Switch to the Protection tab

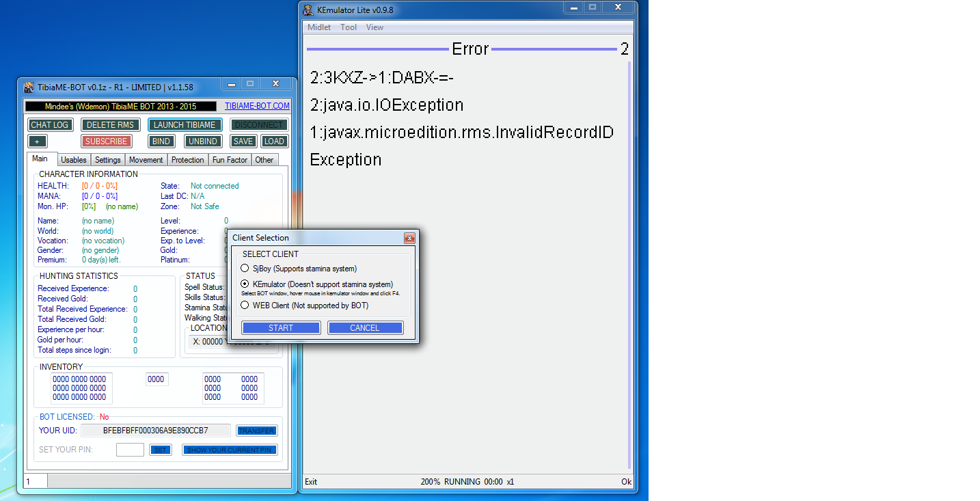point(187,160)
